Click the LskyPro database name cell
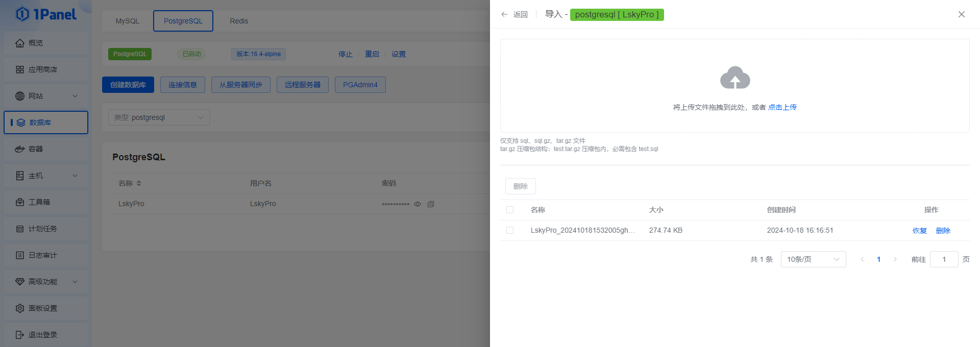980x347 pixels. (131, 204)
